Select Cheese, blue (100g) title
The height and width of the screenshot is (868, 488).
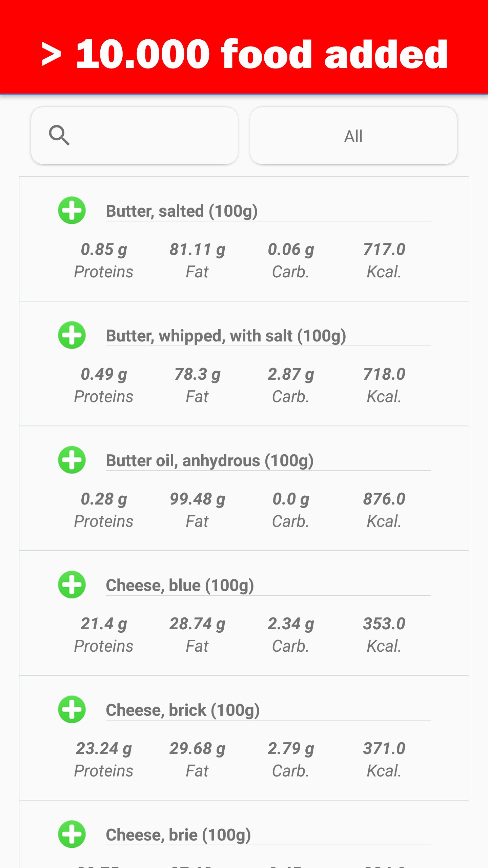pos(180,585)
